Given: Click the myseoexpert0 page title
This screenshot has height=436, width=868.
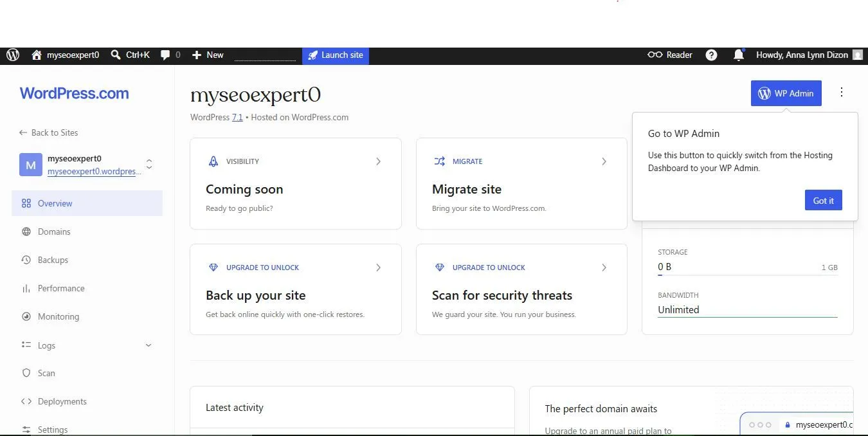Looking at the screenshot, I should 255,95.
